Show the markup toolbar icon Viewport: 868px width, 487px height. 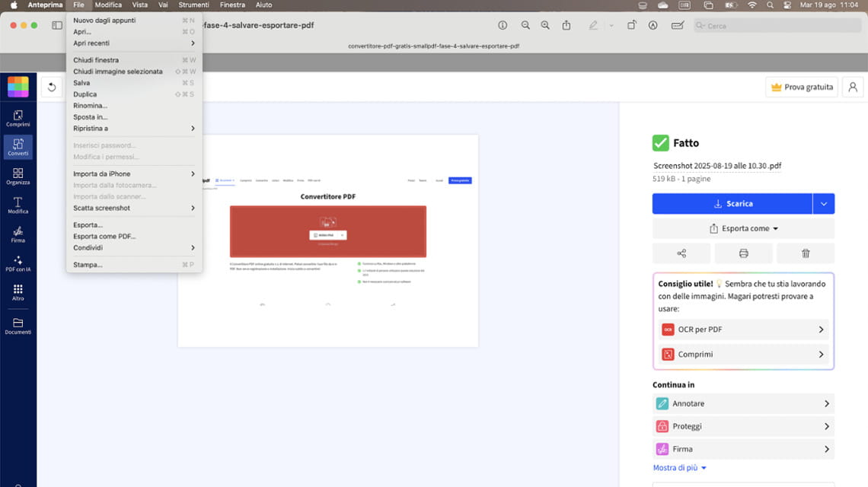coord(653,25)
